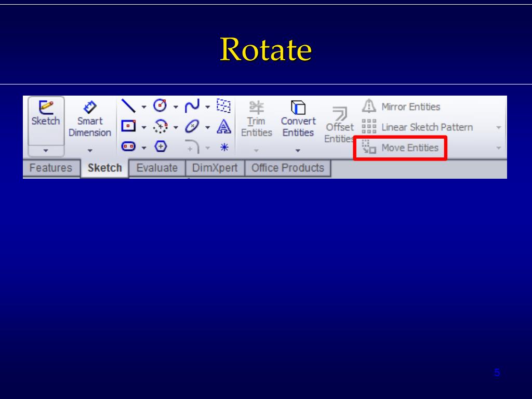Expand the Move Entities dropdown arrow
The image size is (532, 399).
click(498, 148)
